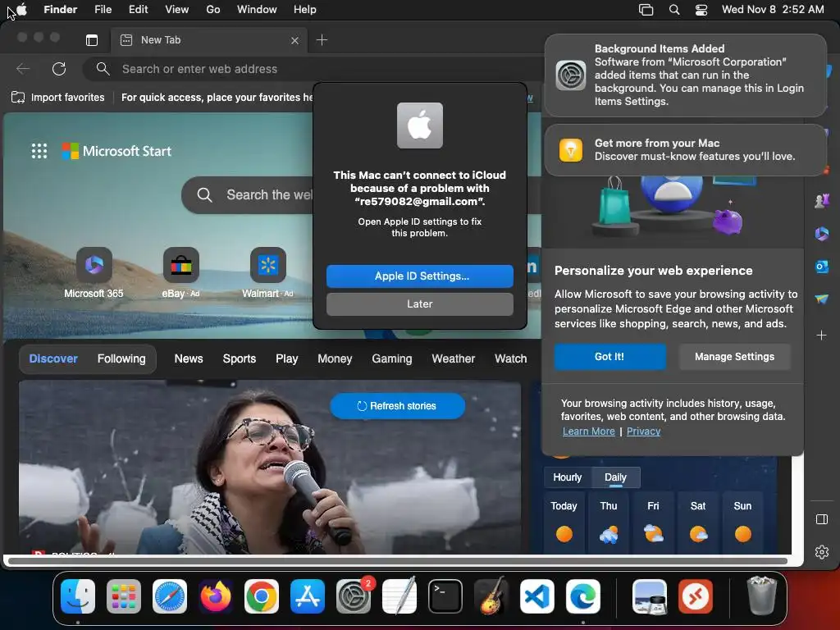Image resolution: width=840 pixels, height=630 pixels.
Task: Click the Got It! button
Action: tap(609, 357)
